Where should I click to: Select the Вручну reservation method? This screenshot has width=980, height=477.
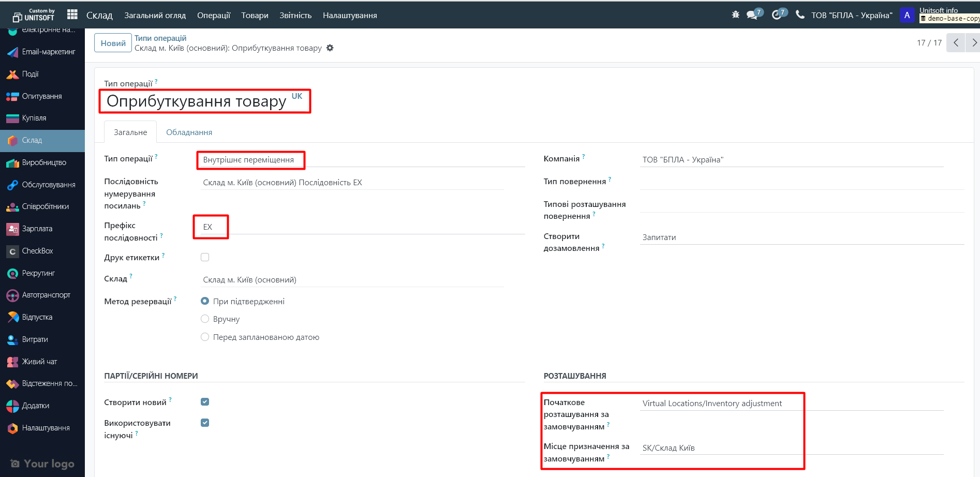pyautogui.click(x=205, y=319)
